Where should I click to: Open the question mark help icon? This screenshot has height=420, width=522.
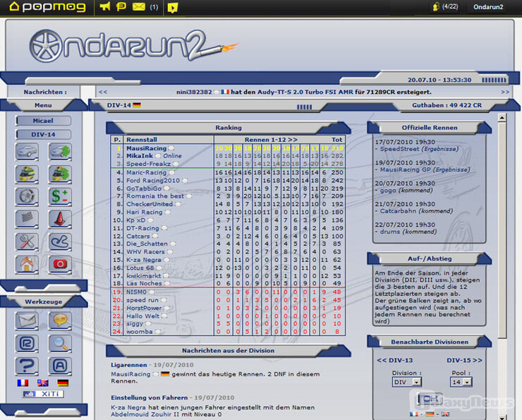27,366
